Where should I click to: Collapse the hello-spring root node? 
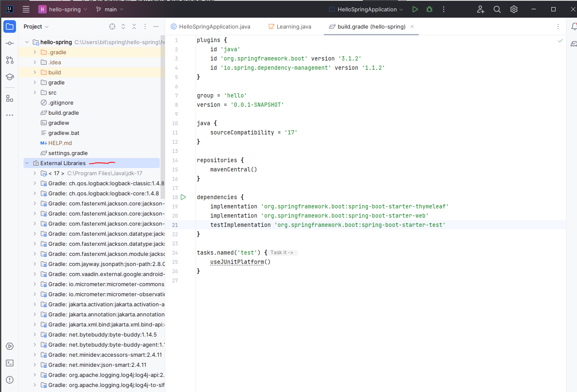click(27, 42)
